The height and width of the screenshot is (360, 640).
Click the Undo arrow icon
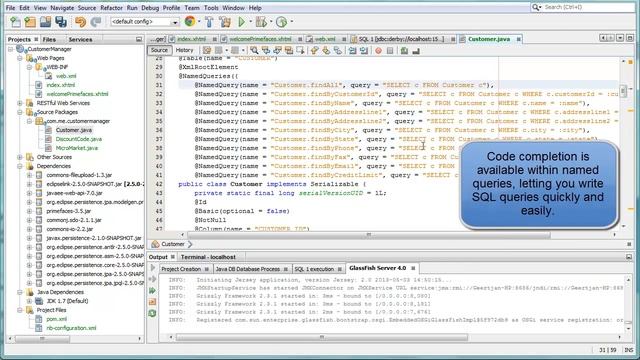click(80, 22)
